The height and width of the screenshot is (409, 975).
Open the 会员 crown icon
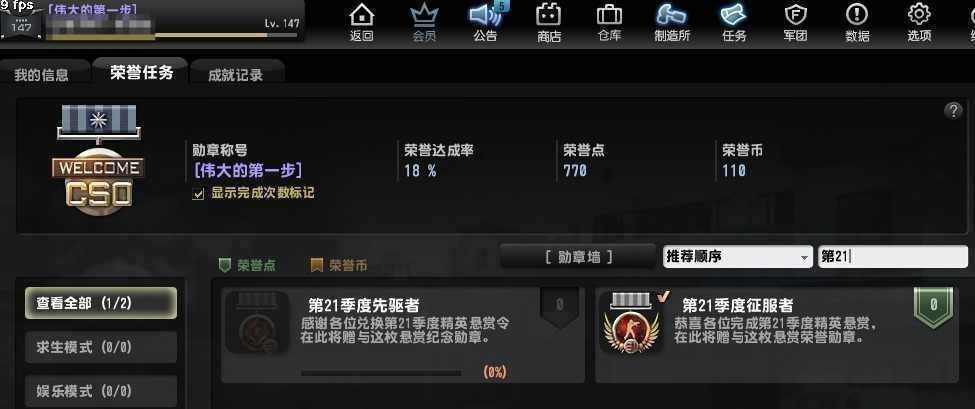click(x=424, y=16)
